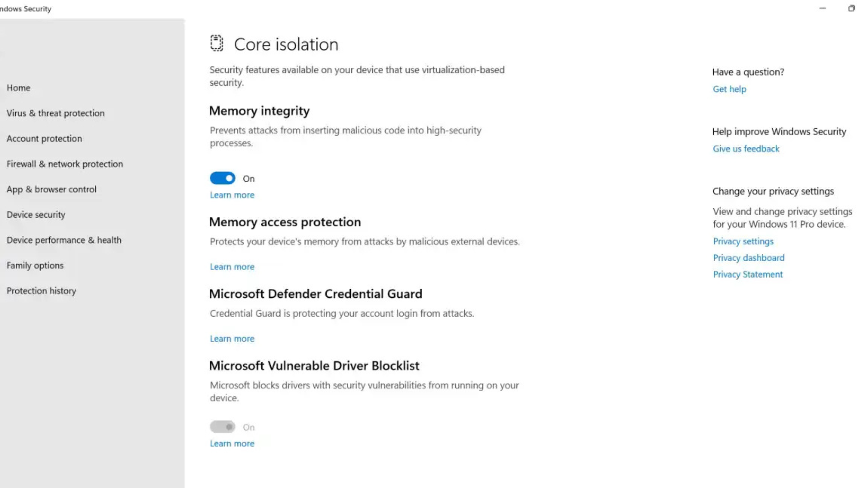Click Learn more under Credential Guard
Screen dimensions: 868x488
click(x=232, y=338)
